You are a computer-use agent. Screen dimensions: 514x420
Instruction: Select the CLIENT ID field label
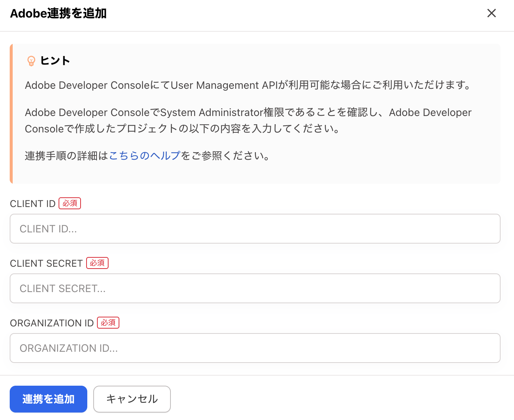click(32, 203)
